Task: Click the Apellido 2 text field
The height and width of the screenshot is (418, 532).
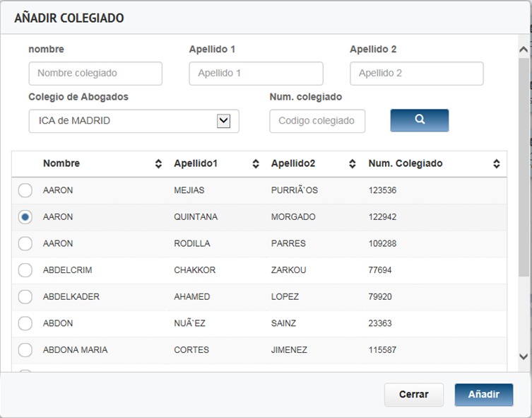Action: coord(416,74)
